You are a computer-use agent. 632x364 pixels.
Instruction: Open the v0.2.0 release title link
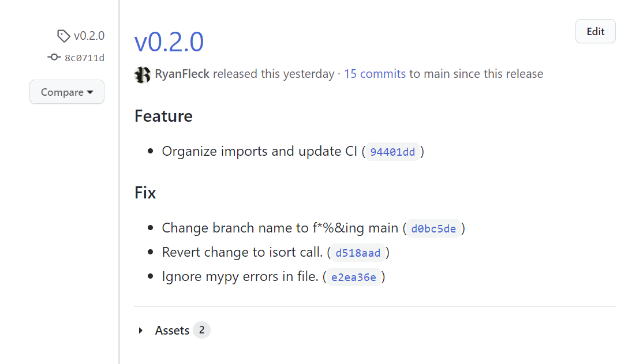click(169, 42)
